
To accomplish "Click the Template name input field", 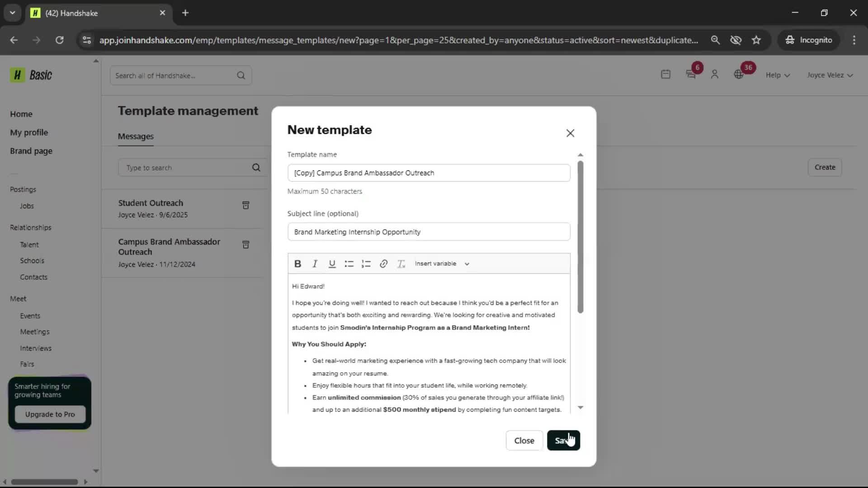I will tap(429, 173).
